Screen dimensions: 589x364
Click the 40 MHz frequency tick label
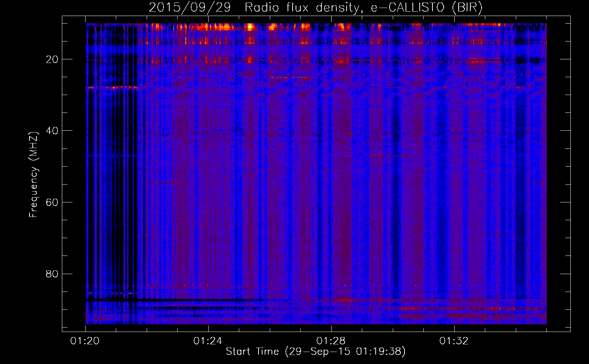pyautogui.click(x=52, y=131)
